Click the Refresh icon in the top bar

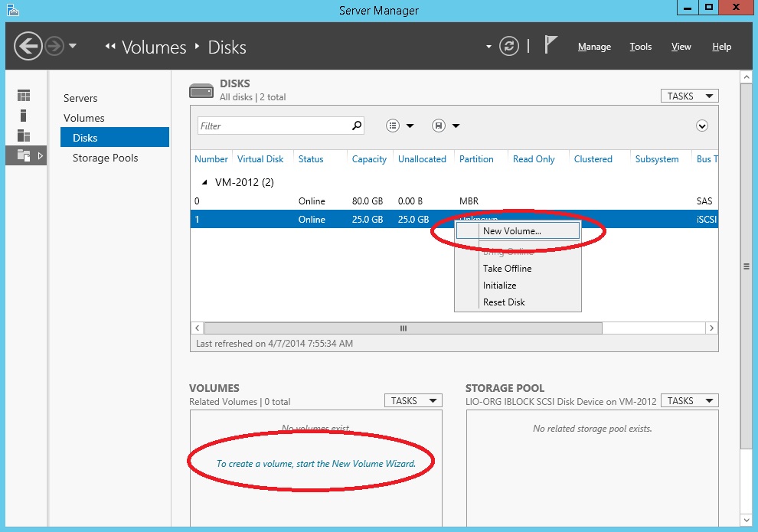click(509, 46)
